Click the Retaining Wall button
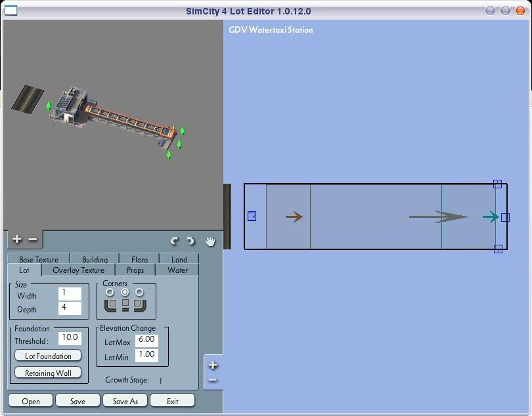Image resolution: width=532 pixels, height=416 pixels. [x=48, y=373]
